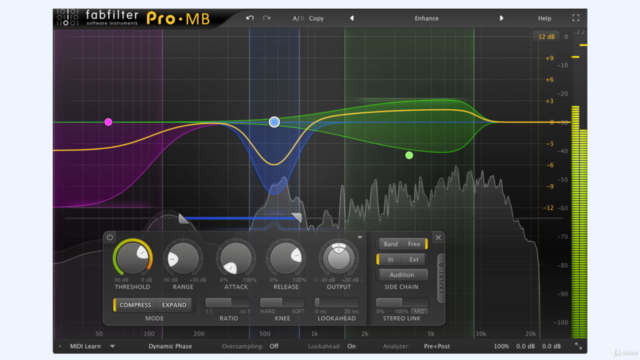640x360 pixels.
Task: Select EXPAND mode
Action: pos(174,305)
